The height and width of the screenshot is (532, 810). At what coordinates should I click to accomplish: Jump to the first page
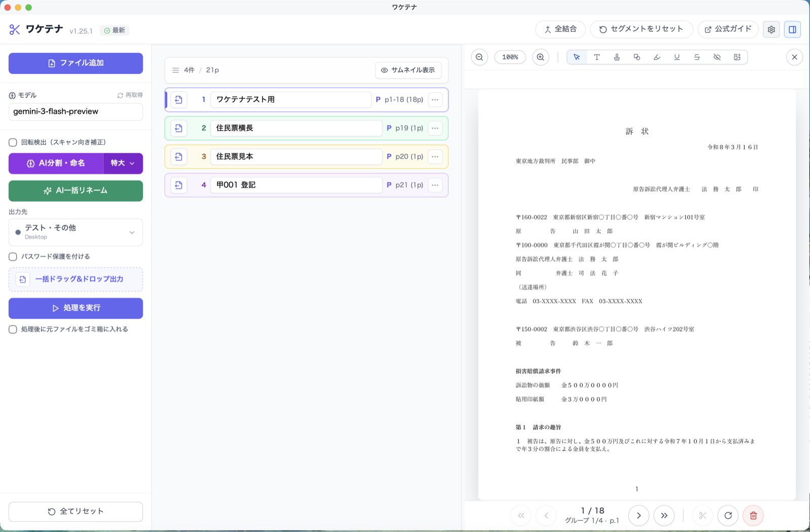pos(521,516)
